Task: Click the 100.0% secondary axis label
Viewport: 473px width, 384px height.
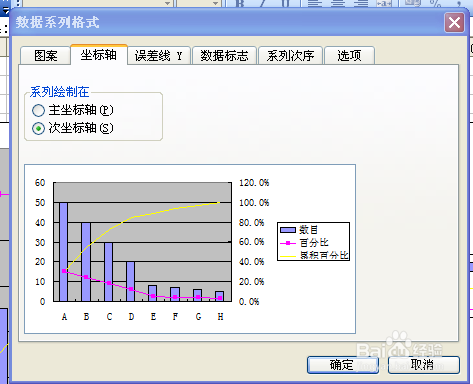Action: [254, 203]
